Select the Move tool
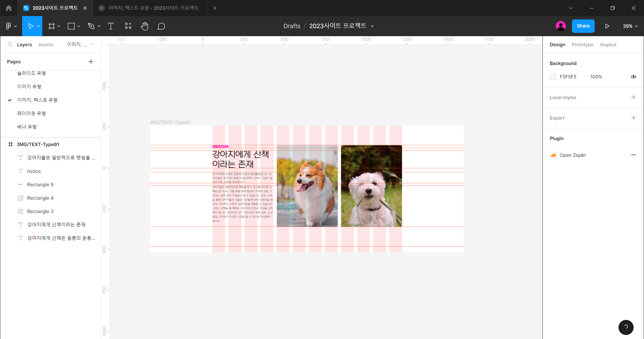 click(x=31, y=26)
